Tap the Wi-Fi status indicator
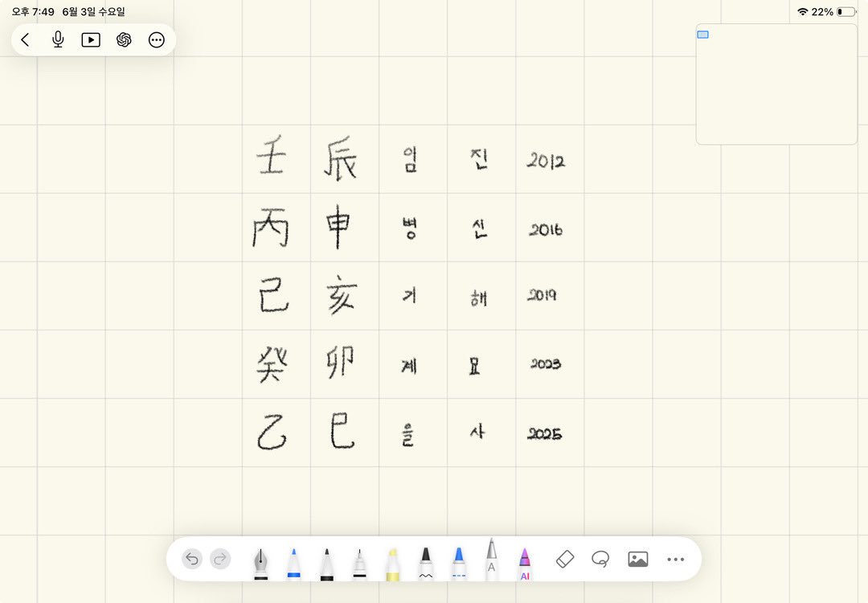The height and width of the screenshot is (603, 868). tap(802, 11)
